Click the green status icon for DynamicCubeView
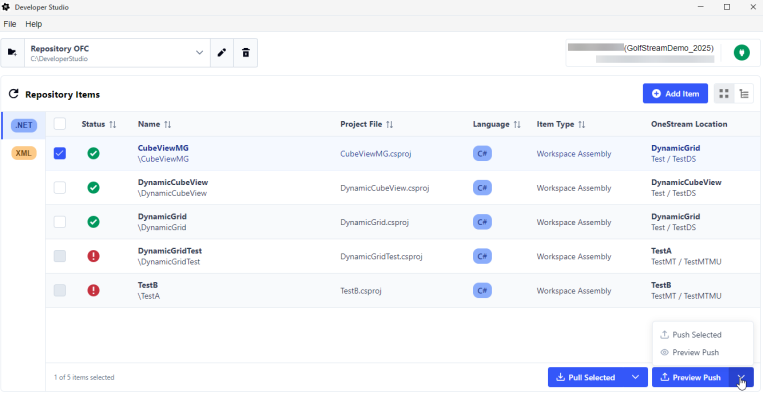The height and width of the screenshot is (394, 763). tap(93, 188)
